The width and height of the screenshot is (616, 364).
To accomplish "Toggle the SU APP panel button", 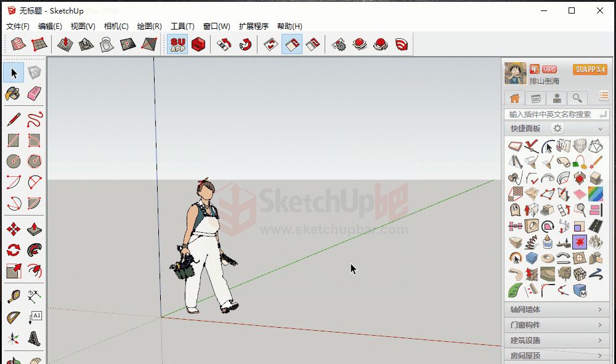I will point(177,44).
